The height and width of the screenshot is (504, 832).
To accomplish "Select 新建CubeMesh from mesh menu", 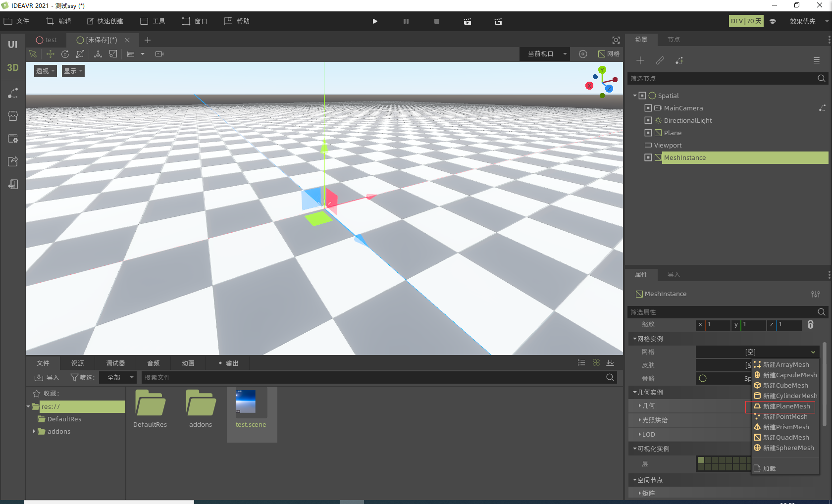I will point(785,386).
